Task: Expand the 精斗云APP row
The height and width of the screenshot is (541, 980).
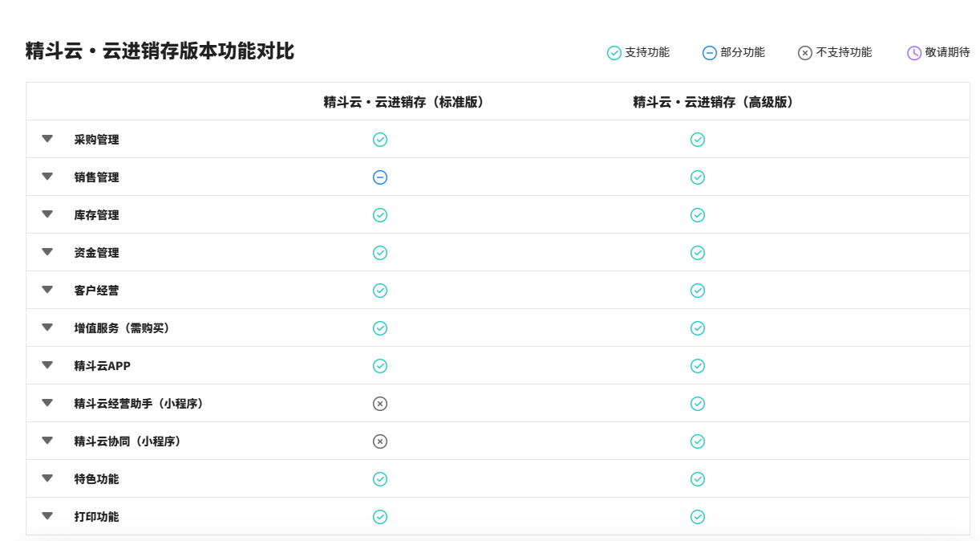Action: [47, 365]
